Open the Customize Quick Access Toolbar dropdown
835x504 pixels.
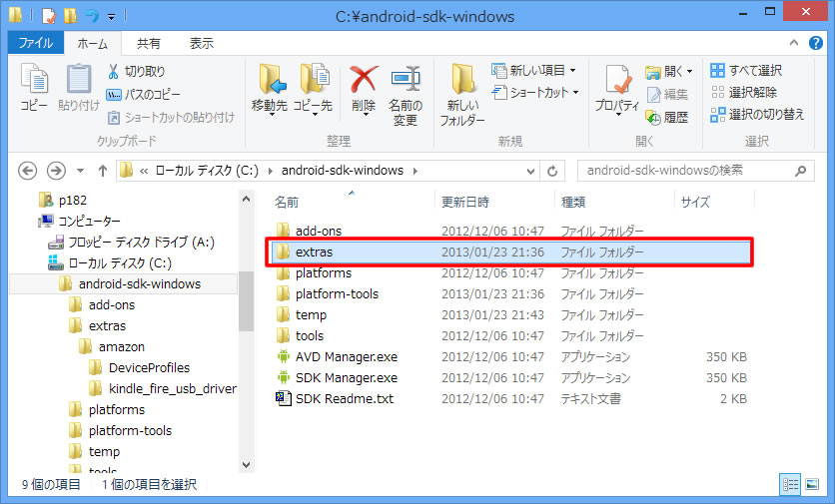point(111,17)
